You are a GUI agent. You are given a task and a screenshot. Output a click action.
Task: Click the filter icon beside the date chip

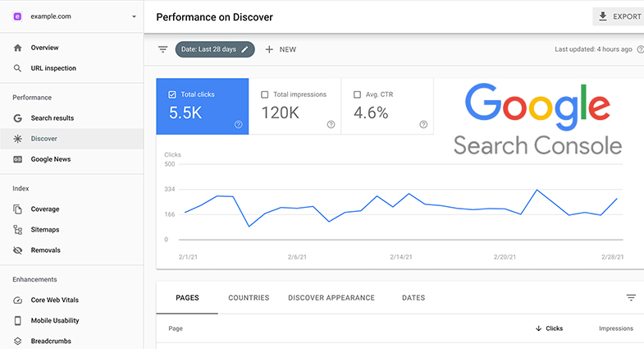(x=162, y=49)
